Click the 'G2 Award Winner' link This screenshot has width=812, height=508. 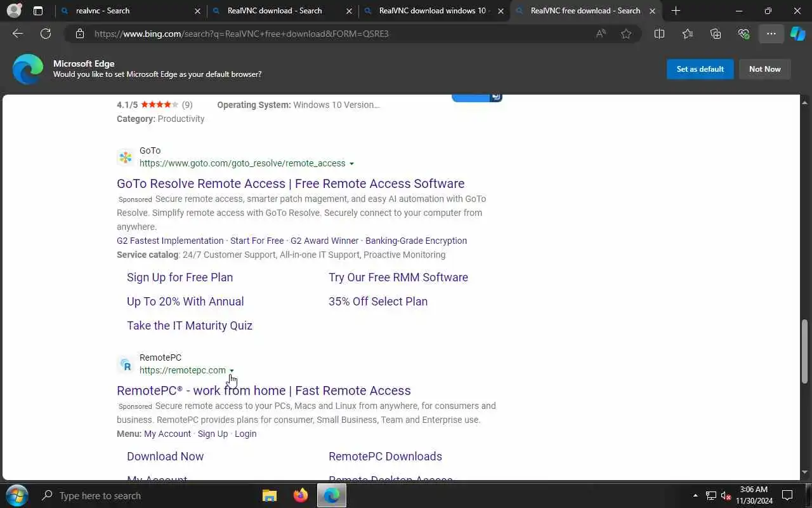tap(325, 241)
